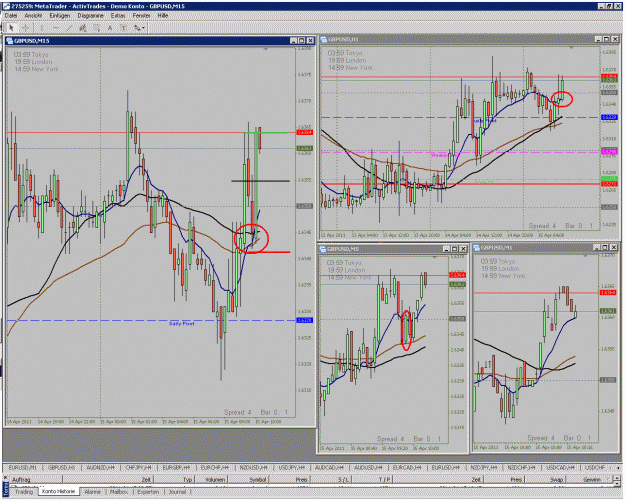Switch to the AUDUSD,H4 chart tab
The height and width of the screenshot is (501, 625).
click(x=369, y=468)
